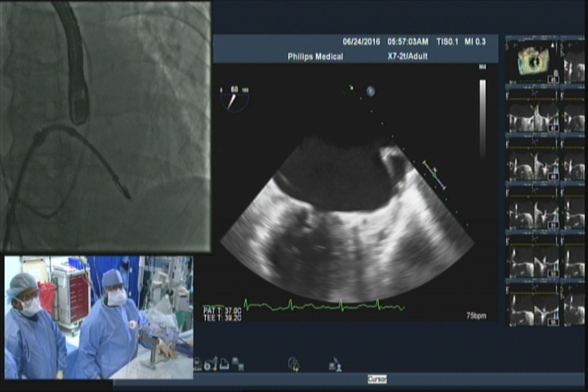Click the TIS0.1 value
The height and width of the screenshot is (392, 588).
pyautogui.click(x=447, y=42)
